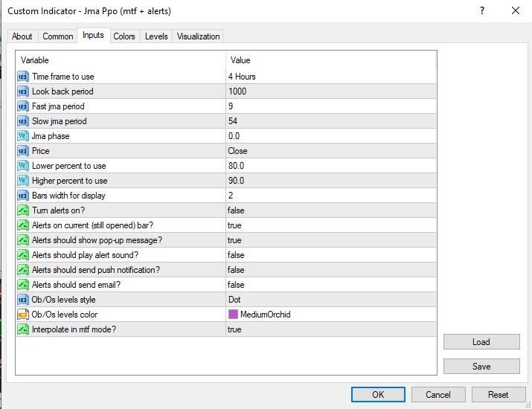The image size is (532, 409).
Task: Click the MediumOrchid color swatch
Action: [x=234, y=315]
